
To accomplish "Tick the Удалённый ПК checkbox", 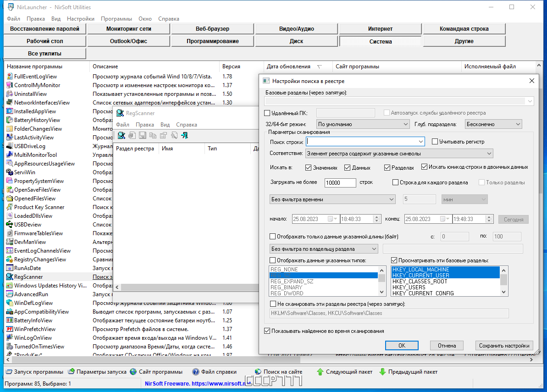I will (267, 113).
